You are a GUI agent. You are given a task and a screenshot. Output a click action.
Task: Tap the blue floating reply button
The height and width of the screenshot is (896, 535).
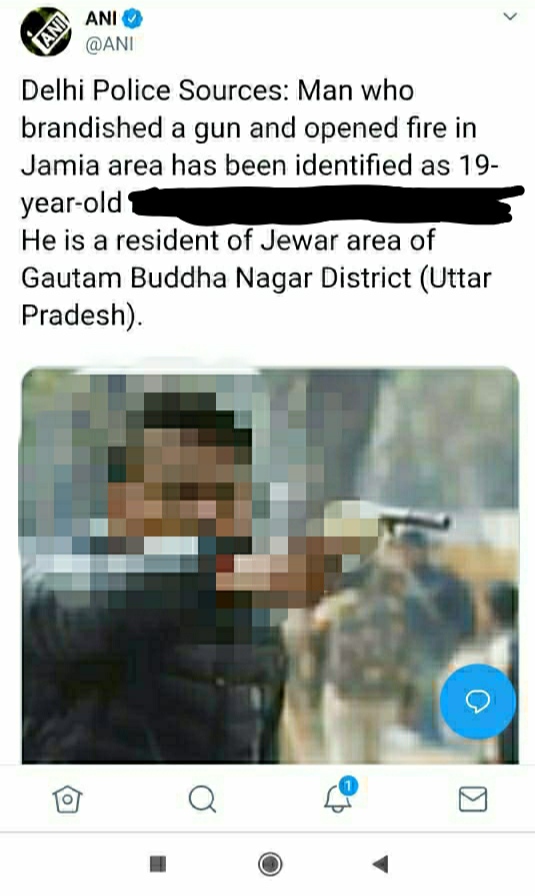478,701
